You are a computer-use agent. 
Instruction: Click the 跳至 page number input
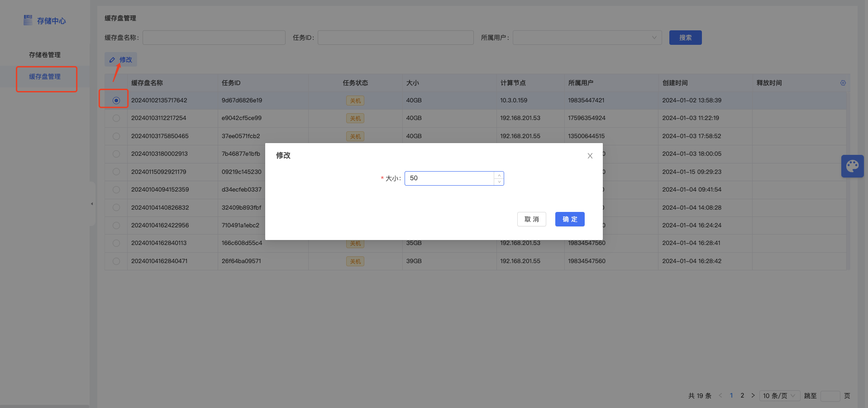pyautogui.click(x=830, y=396)
